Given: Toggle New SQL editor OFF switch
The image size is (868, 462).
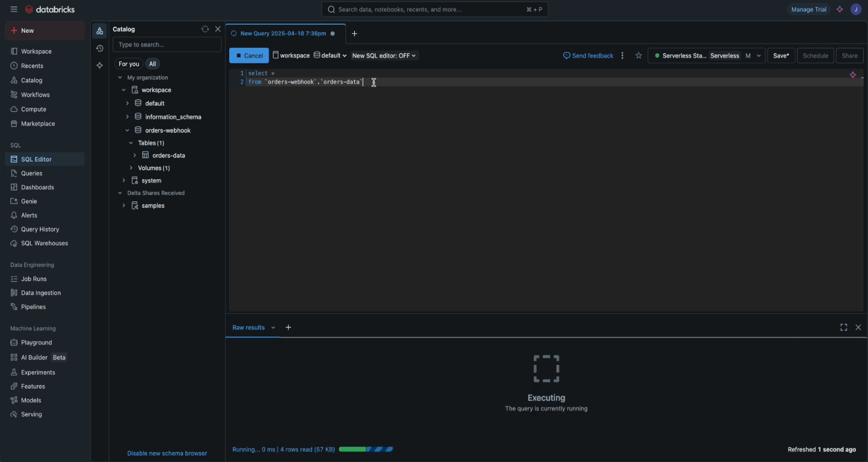Looking at the screenshot, I should tap(384, 56).
